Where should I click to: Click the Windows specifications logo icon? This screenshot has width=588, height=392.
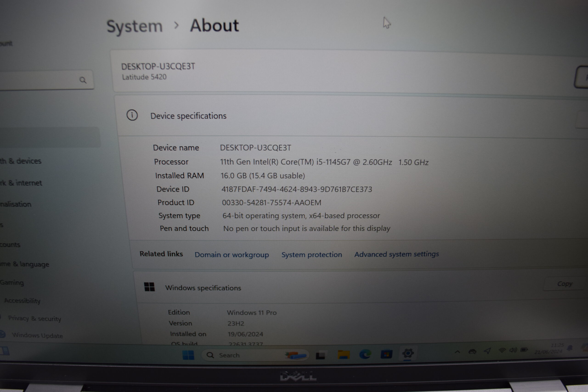[150, 287]
